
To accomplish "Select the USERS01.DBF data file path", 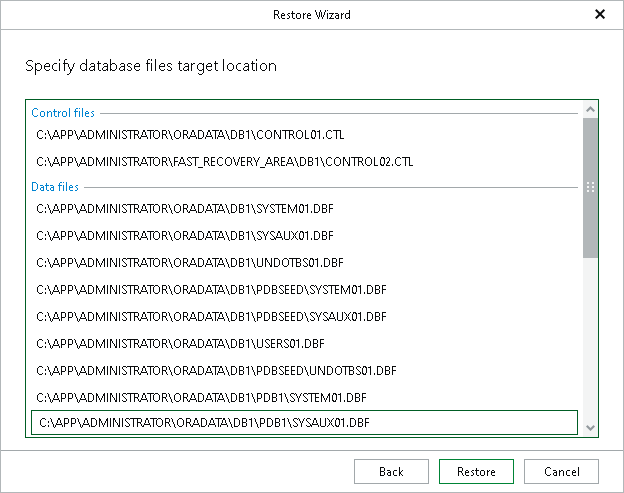I will (183, 343).
